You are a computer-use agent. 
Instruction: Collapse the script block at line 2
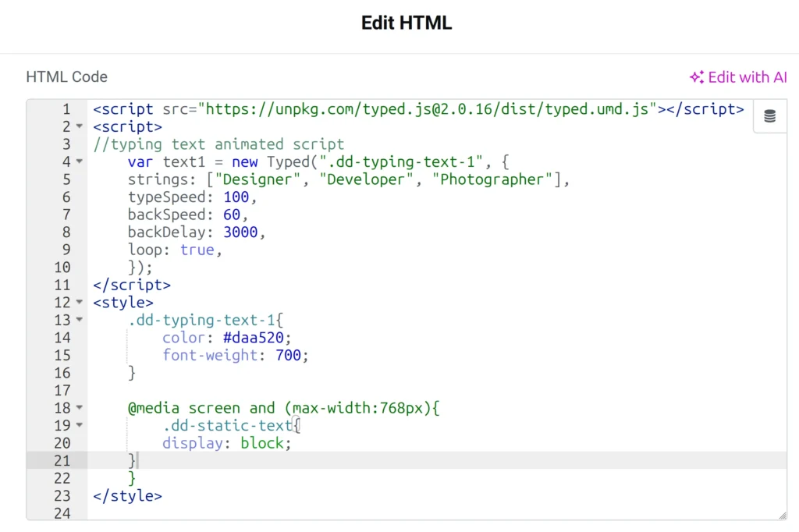pyautogui.click(x=80, y=126)
